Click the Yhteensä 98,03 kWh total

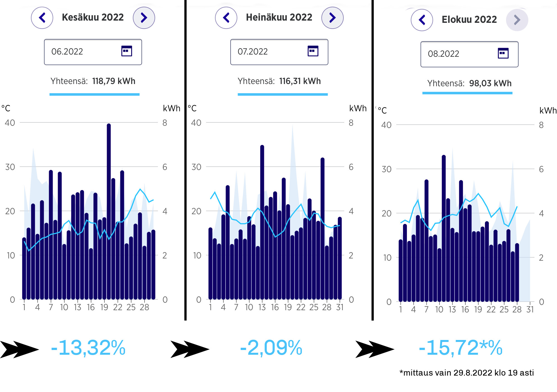[x=470, y=83]
